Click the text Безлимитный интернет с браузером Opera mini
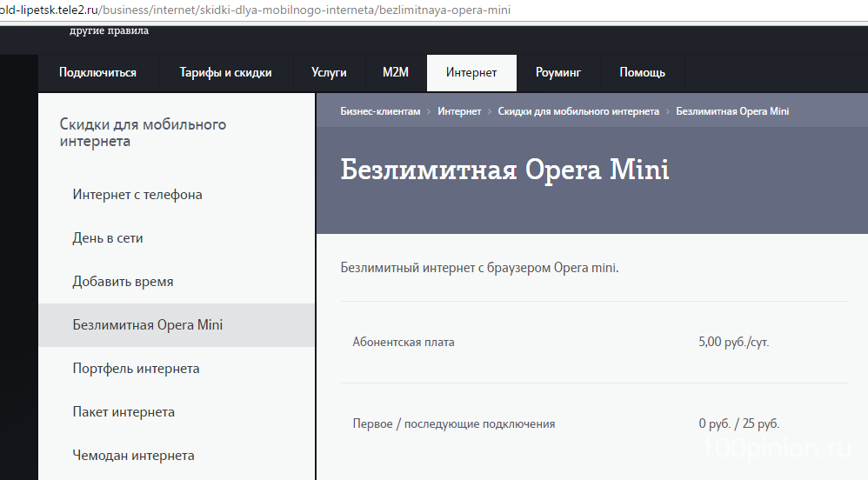The height and width of the screenshot is (480, 868). pos(479,268)
